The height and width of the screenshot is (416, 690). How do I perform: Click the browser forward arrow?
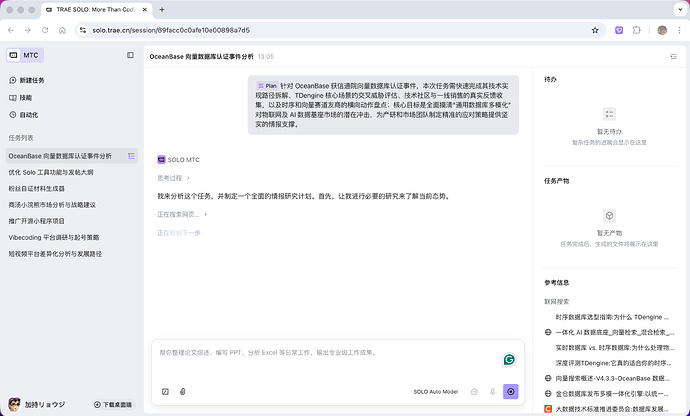point(28,30)
